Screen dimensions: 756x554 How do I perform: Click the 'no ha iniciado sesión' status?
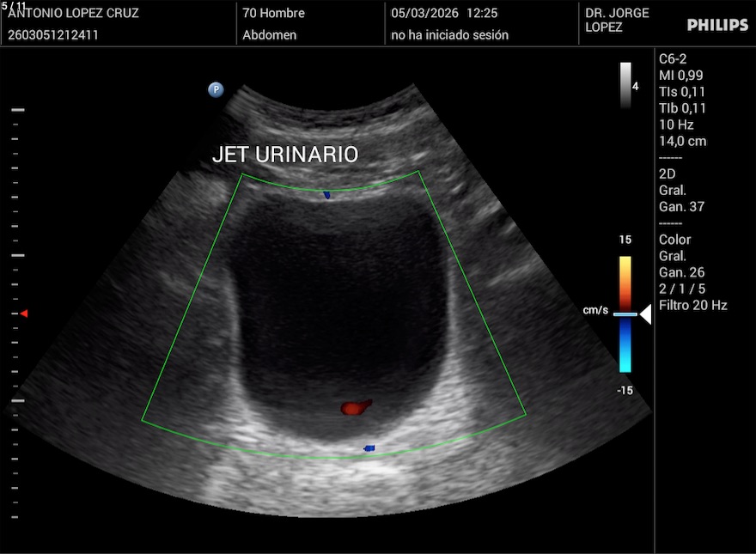click(x=449, y=35)
